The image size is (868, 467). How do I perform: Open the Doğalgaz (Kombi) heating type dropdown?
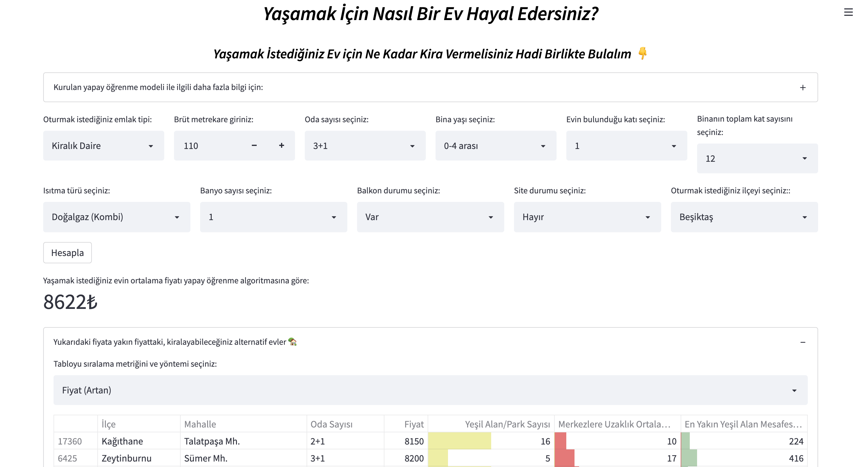[x=116, y=217]
